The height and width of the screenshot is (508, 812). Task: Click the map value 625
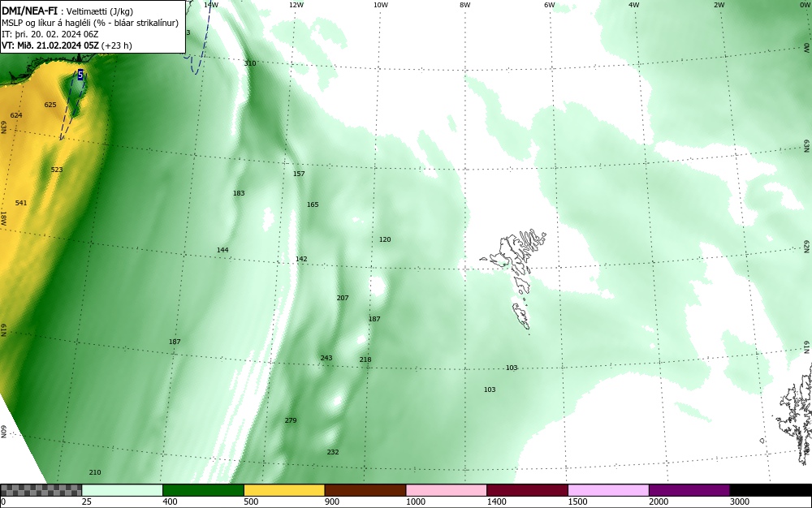click(x=50, y=105)
